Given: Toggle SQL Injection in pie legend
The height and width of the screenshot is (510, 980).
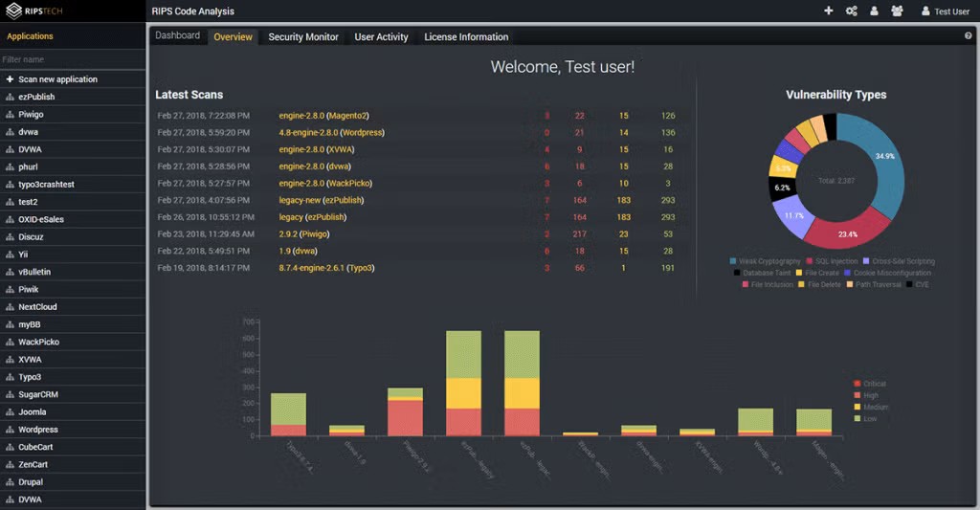Looking at the screenshot, I should [x=832, y=261].
